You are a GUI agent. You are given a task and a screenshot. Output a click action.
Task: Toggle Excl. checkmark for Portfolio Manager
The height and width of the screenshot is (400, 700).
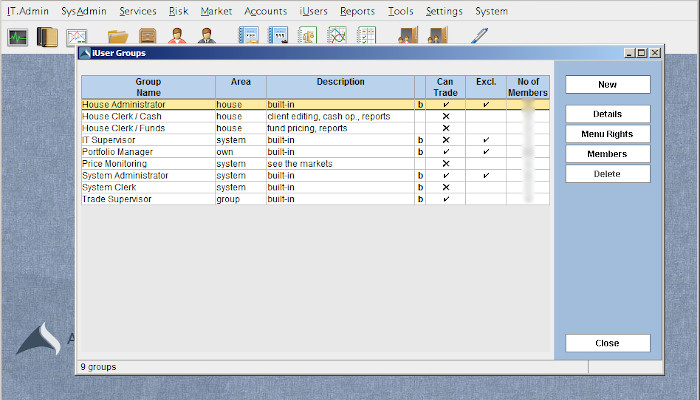coord(485,152)
